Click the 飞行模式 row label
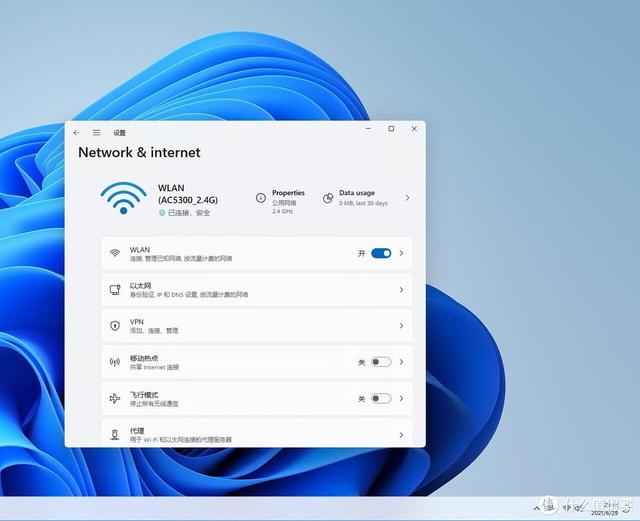Image resolution: width=640 pixels, height=521 pixels. [144, 394]
